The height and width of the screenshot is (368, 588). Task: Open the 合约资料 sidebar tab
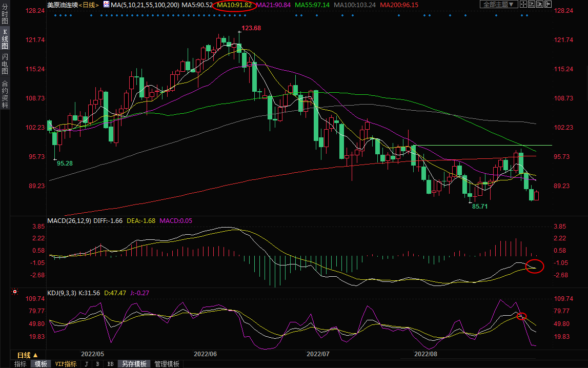pyautogui.click(x=5, y=94)
